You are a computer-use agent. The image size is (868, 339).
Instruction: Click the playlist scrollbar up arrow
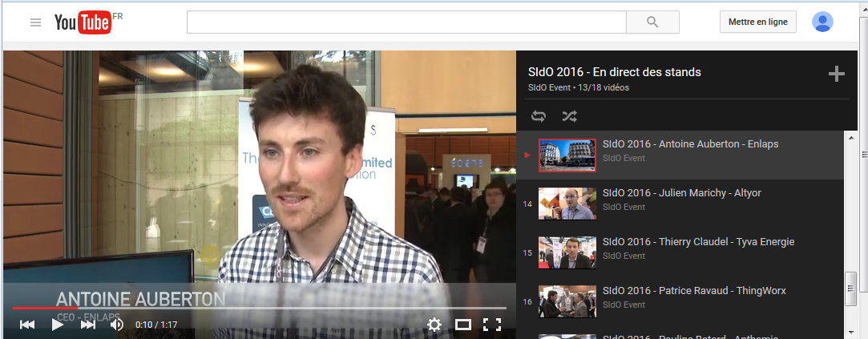(851, 137)
